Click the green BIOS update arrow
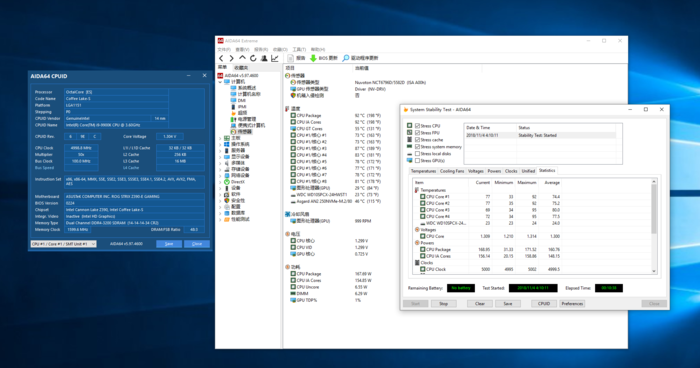The height and width of the screenshot is (368, 700). (313, 58)
